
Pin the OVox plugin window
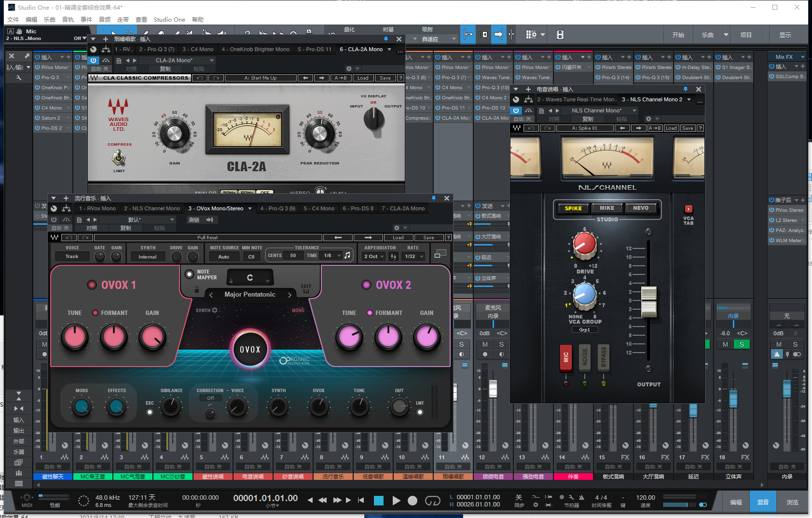tap(433, 198)
